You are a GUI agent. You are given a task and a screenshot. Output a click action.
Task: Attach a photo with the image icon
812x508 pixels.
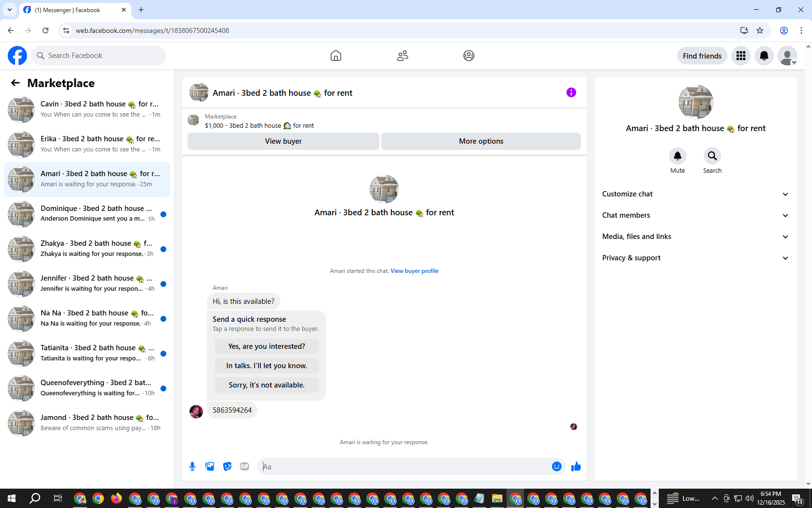coord(210,466)
